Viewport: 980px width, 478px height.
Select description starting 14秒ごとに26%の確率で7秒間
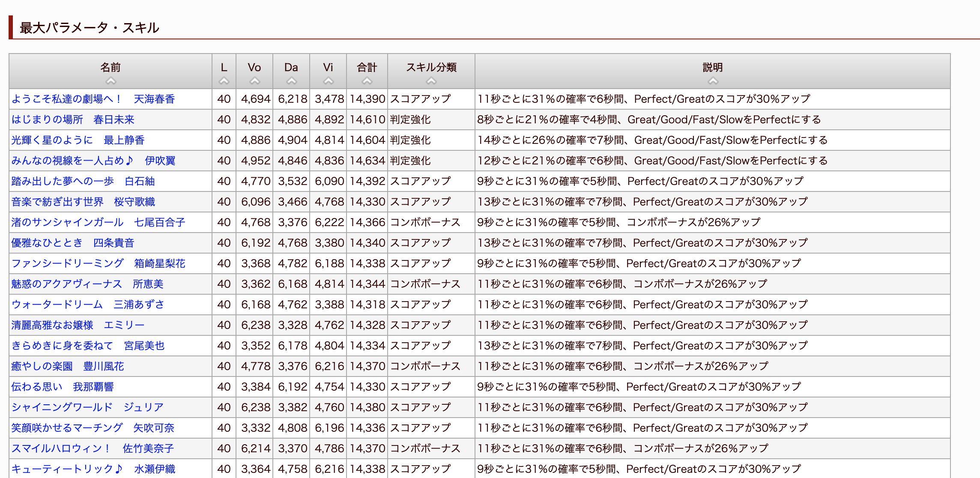652,140
